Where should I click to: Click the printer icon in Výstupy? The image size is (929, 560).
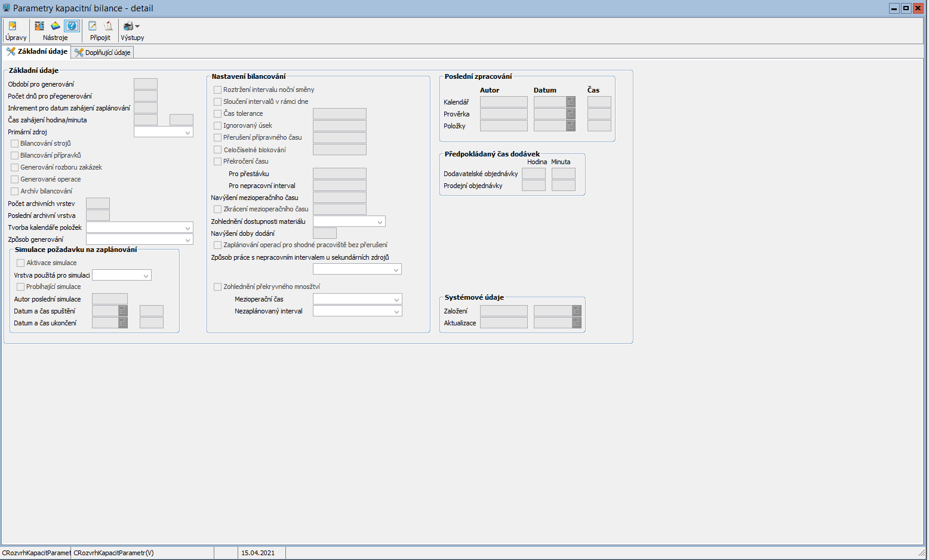point(128,26)
